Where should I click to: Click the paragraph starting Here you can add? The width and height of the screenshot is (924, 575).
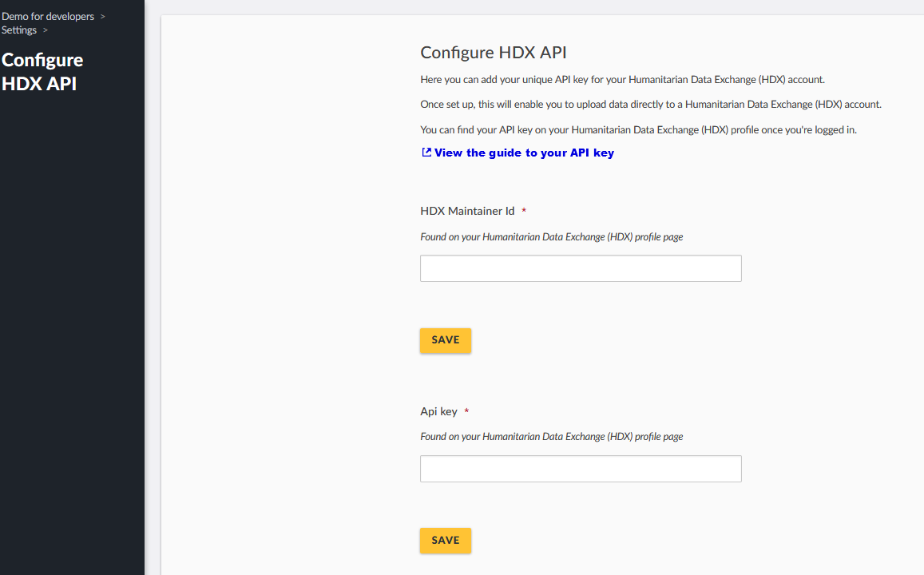[x=622, y=80]
